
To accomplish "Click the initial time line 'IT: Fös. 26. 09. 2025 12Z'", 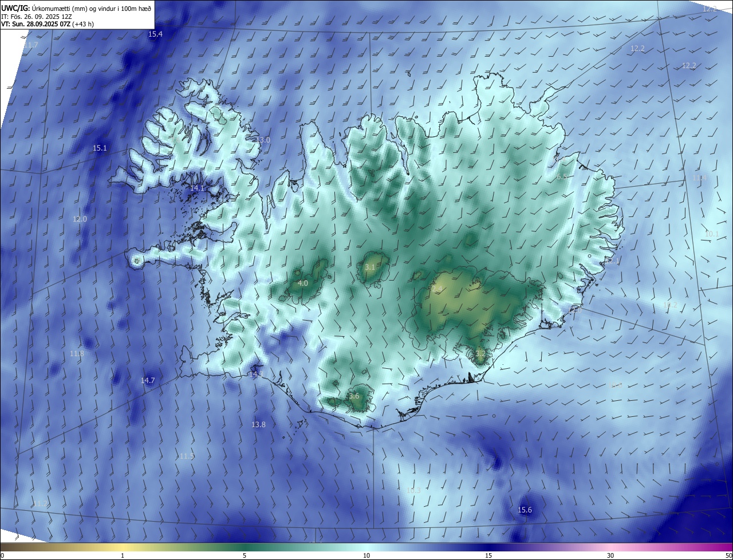I will coord(37,17).
